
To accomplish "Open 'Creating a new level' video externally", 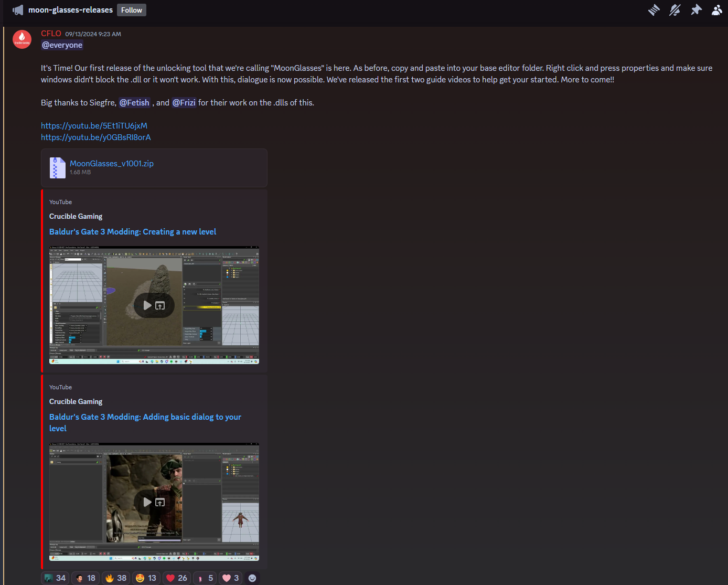I will [x=160, y=305].
